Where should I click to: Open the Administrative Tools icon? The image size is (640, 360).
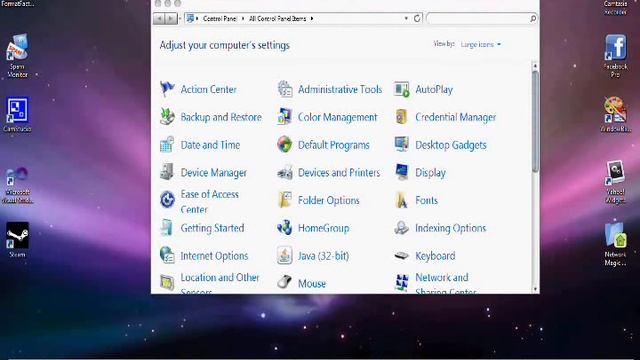[285, 89]
